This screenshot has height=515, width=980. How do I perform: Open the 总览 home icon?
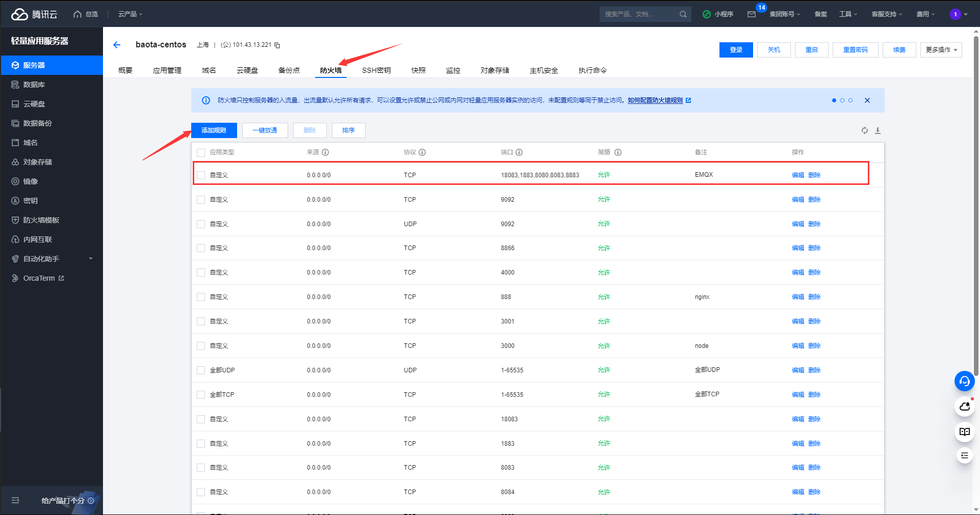(x=78, y=14)
